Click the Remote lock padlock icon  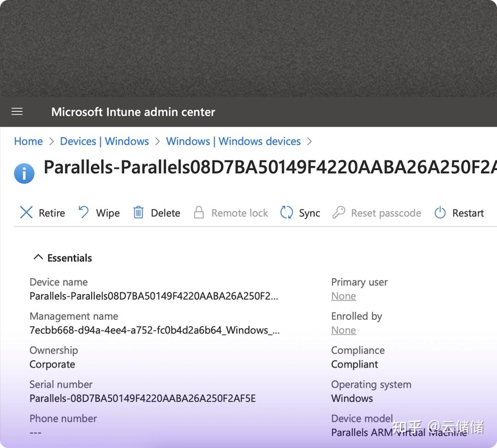pos(199,213)
